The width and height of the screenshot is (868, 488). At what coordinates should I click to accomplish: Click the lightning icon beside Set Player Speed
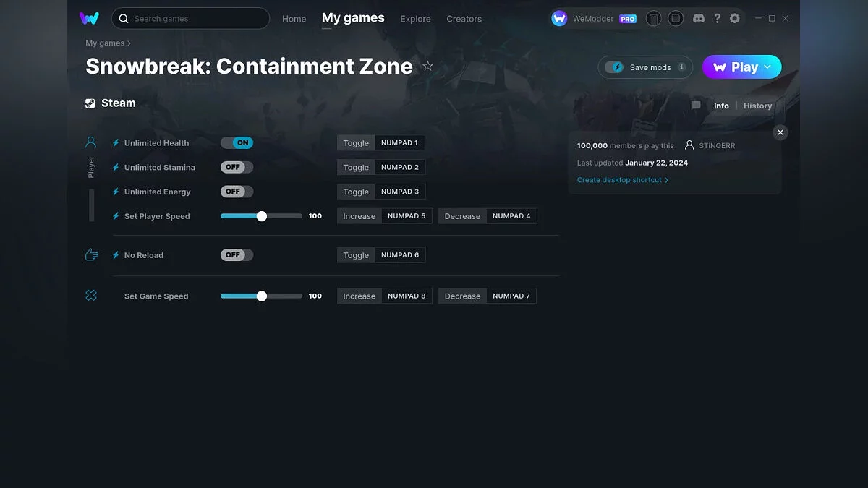click(116, 216)
